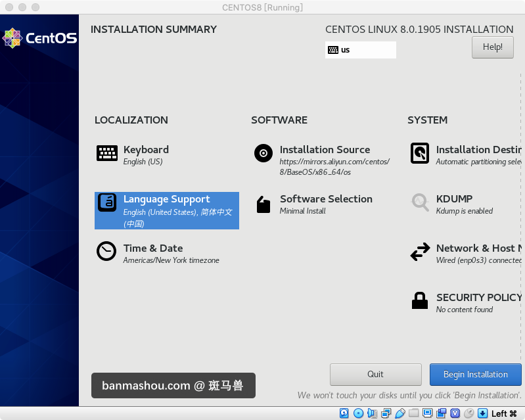Open Language Support settings
This screenshot has height=420, width=525.
click(167, 210)
